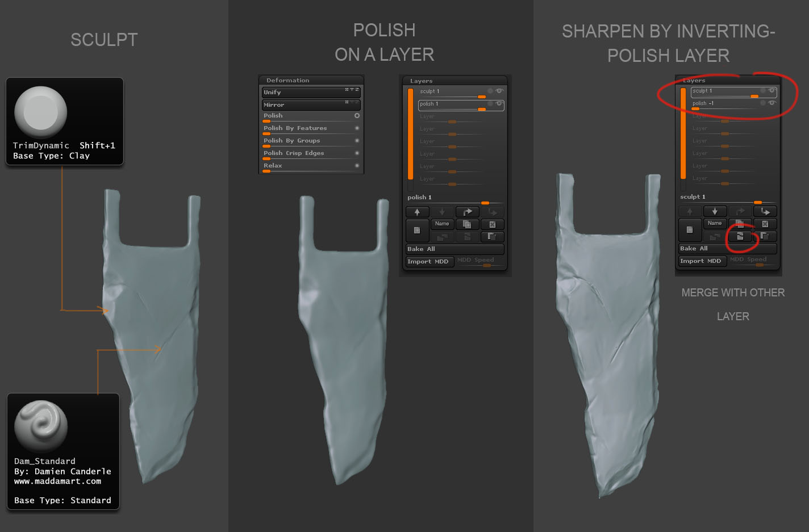The image size is (809, 532).
Task: Toggle the circle option beside Polish deformation
Action: (x=357, y=115)
